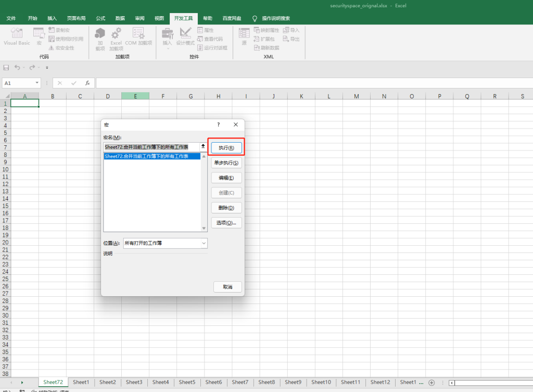This screenshot has height=392, width=533.
Task: Click the next sheet navigation arrow
Action: 22,383
